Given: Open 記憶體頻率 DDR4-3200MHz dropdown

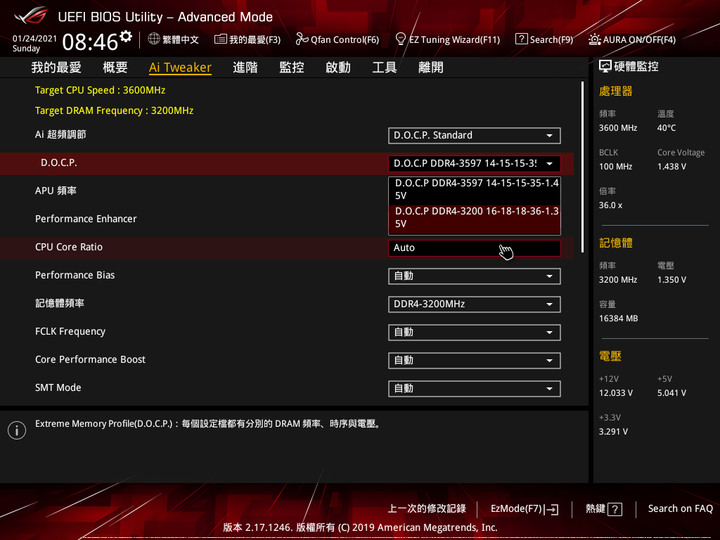Looking at the screenshot, I should coord(474,304).
